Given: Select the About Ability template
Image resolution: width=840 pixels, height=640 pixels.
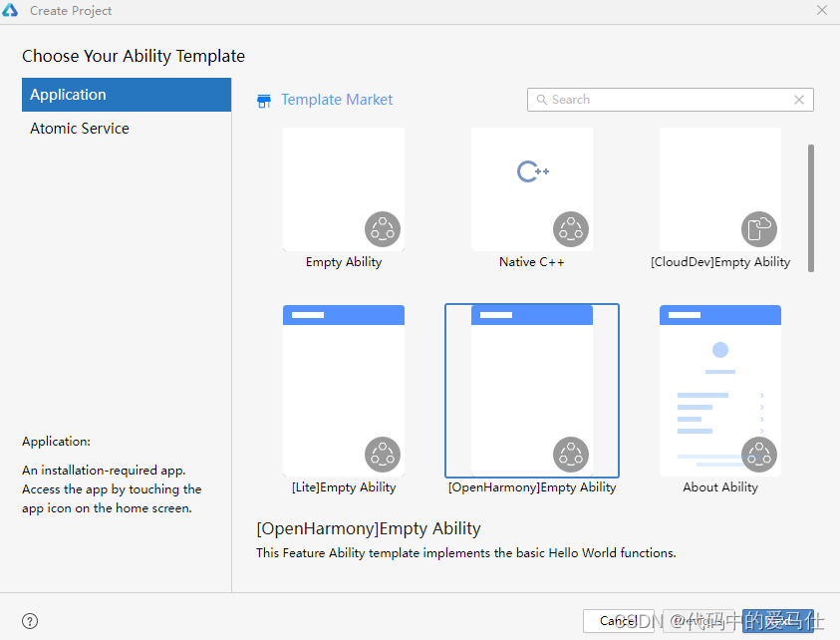Looking at the screenshot, I should [719, 389].
